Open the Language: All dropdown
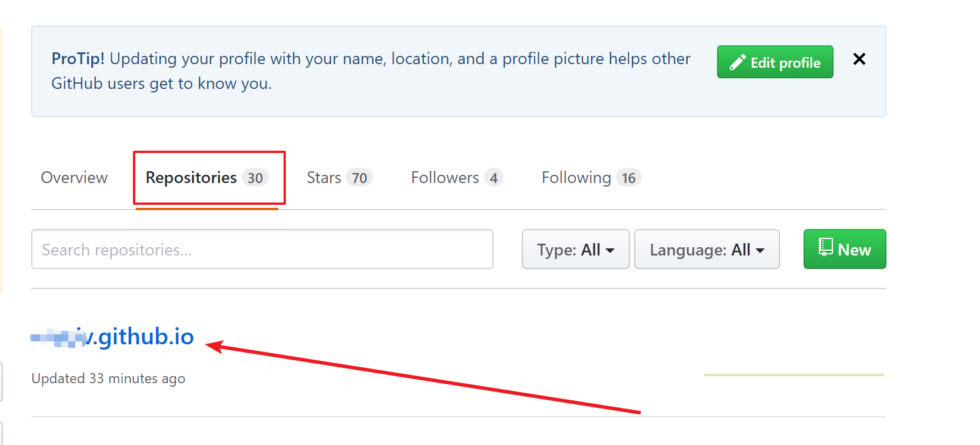 pos(707,249)
